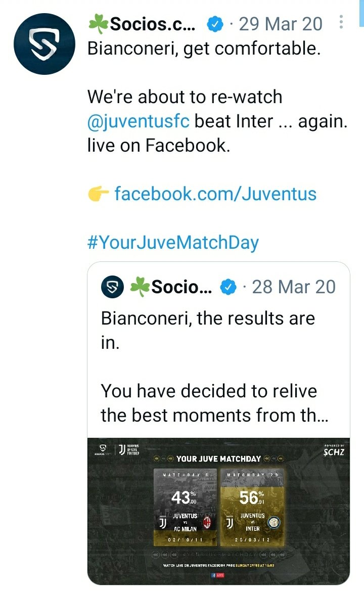Click the blue verified badge on main tweet

[214, 24]
